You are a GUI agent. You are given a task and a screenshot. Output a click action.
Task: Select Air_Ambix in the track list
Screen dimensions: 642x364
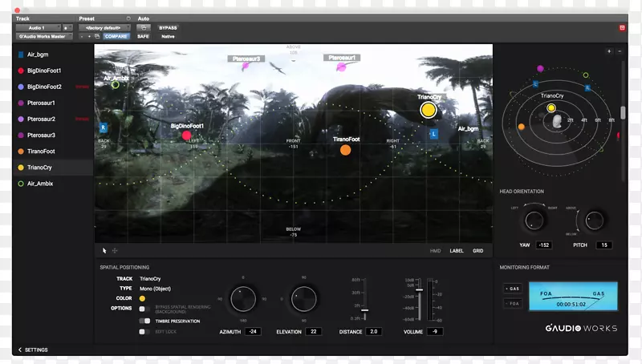(x=39, y=184)
